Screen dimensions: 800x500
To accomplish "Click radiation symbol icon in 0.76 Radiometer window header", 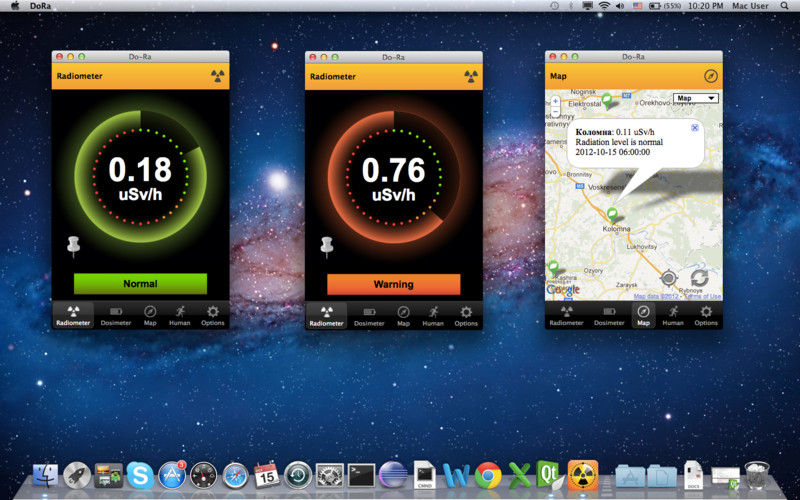I will [x=471, y=77].
